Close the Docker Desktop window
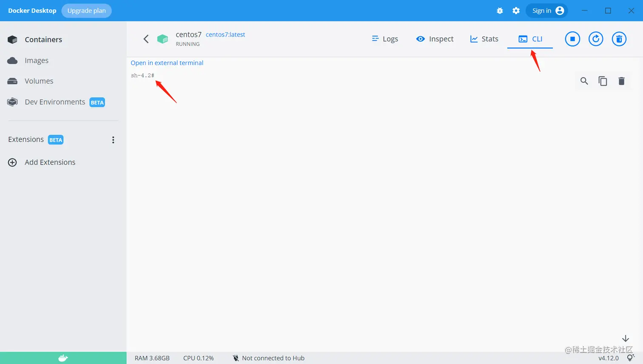 (x=631, y=11)
